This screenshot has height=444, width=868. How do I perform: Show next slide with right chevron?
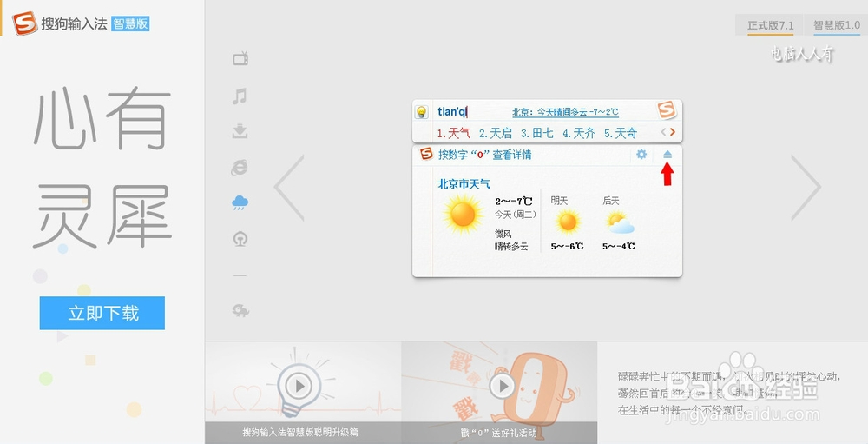tap(806, 188)
